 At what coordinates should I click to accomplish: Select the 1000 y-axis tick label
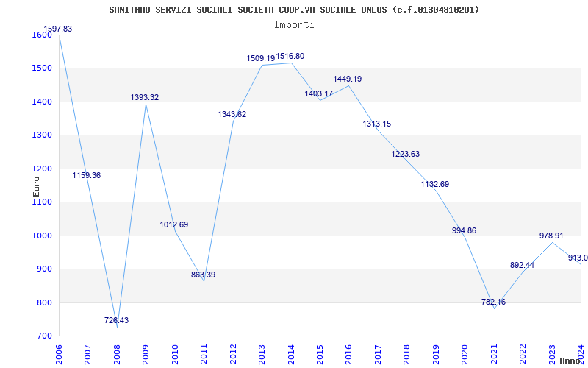pyautogui.click(x=42, y=236)
